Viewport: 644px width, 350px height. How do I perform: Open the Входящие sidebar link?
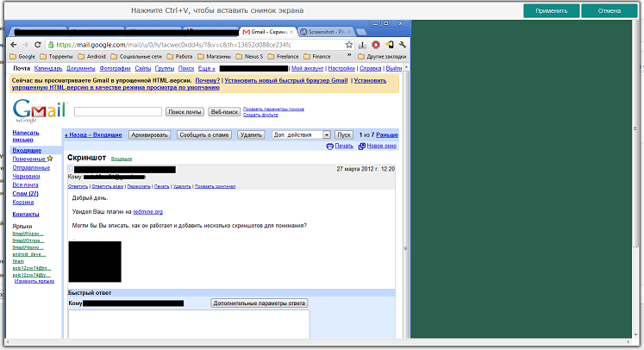coord(27,150)
